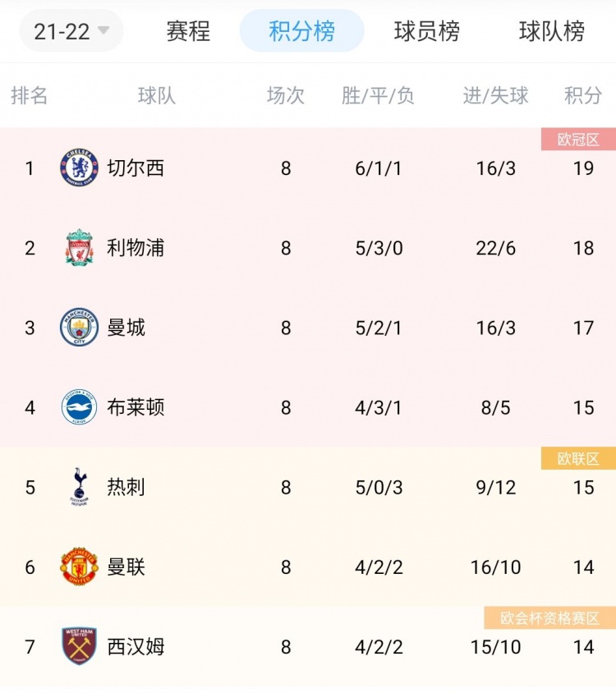
Task: Open team name 切尔西
Action: pyautogui.click(x=136, y=168)
